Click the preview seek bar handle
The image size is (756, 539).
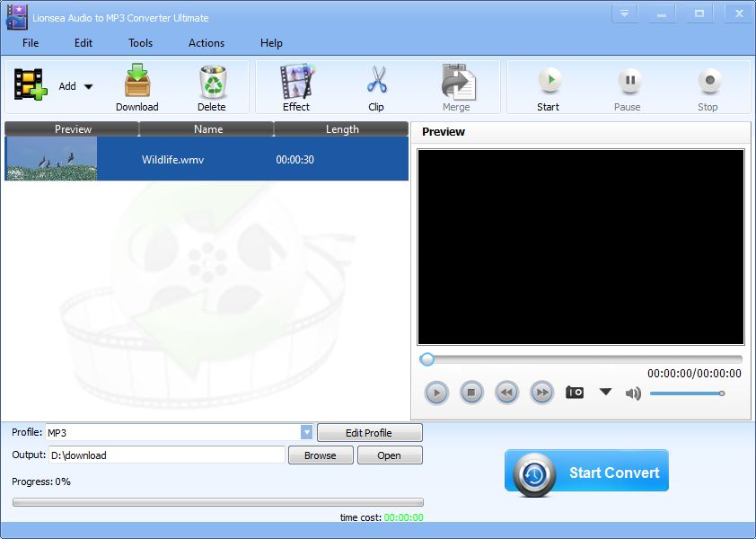coord(426,359)
